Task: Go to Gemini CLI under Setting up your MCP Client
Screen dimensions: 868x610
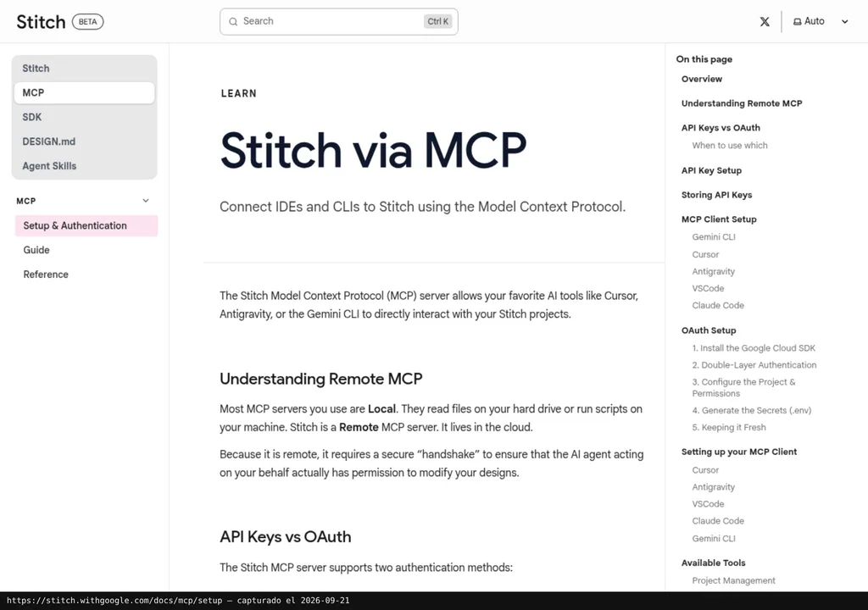Action: [714, 538]
